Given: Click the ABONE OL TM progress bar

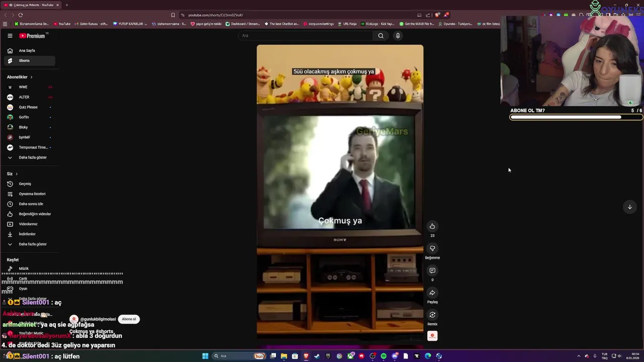Looking at the screenshot, I should [576, 117].
